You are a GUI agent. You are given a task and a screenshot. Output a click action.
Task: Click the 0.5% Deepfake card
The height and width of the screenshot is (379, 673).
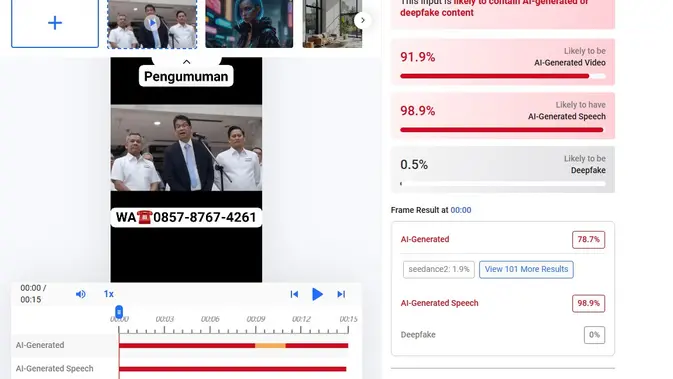[503, 170]
